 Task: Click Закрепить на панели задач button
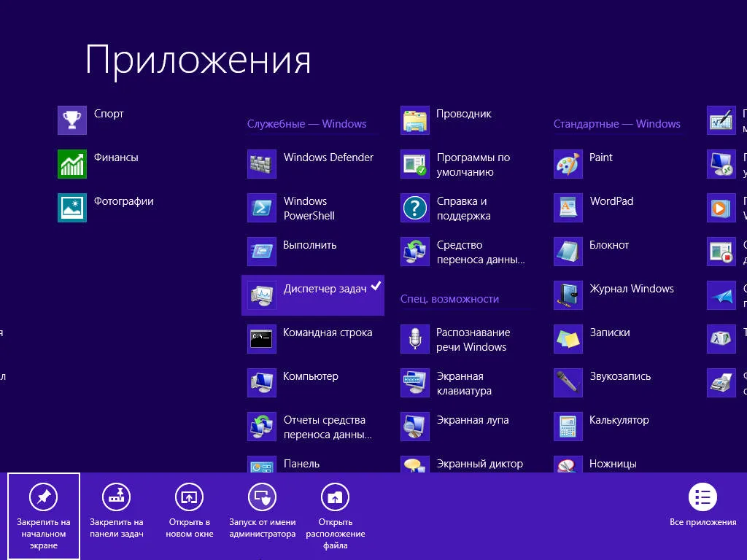(x=116, y=510)
